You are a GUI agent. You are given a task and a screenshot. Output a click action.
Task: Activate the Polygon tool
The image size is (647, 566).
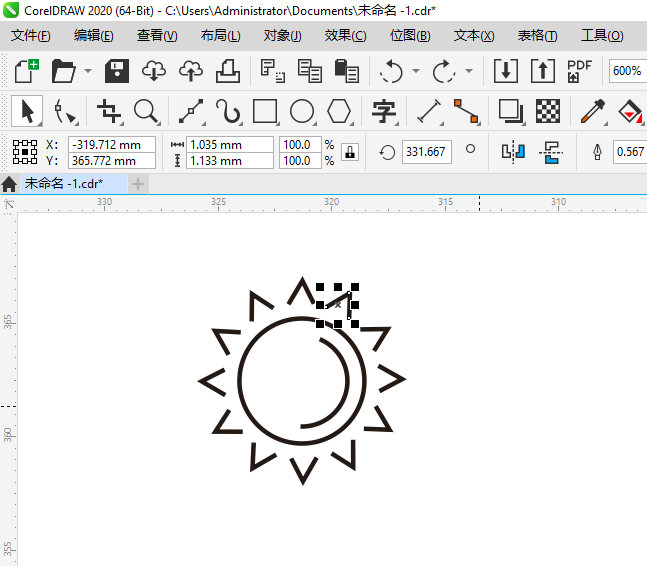340,111
